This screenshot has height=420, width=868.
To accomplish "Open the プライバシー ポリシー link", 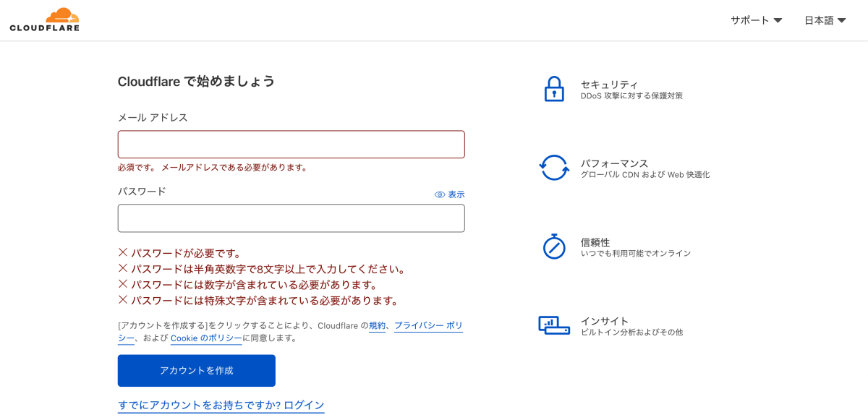I will [x=428, y=325].
